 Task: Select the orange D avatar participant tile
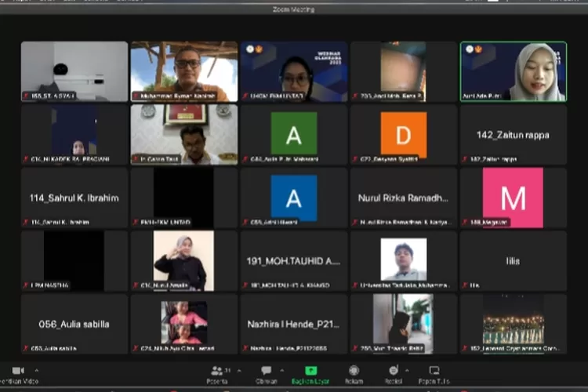pyautogui.click(x=404, y=134)
